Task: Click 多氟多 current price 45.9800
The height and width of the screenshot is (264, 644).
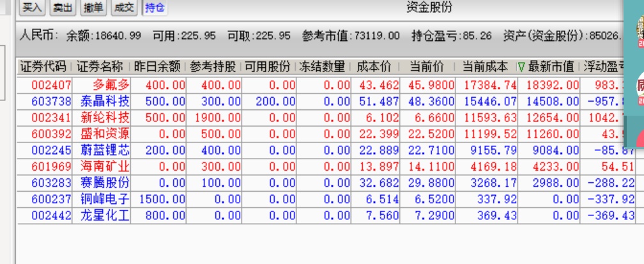Action: 431,86
